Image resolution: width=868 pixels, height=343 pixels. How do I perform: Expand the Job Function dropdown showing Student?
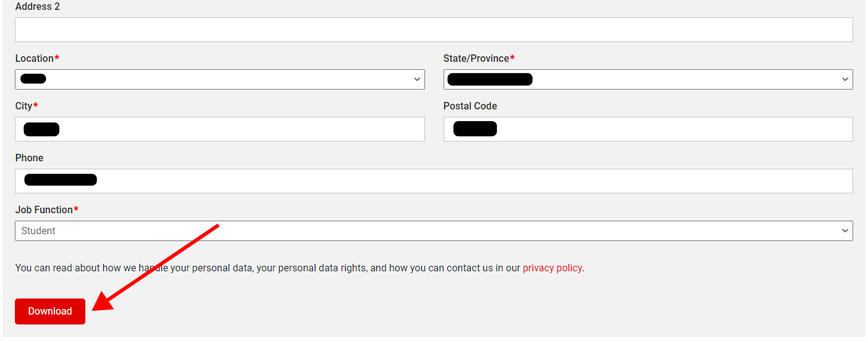433,231
